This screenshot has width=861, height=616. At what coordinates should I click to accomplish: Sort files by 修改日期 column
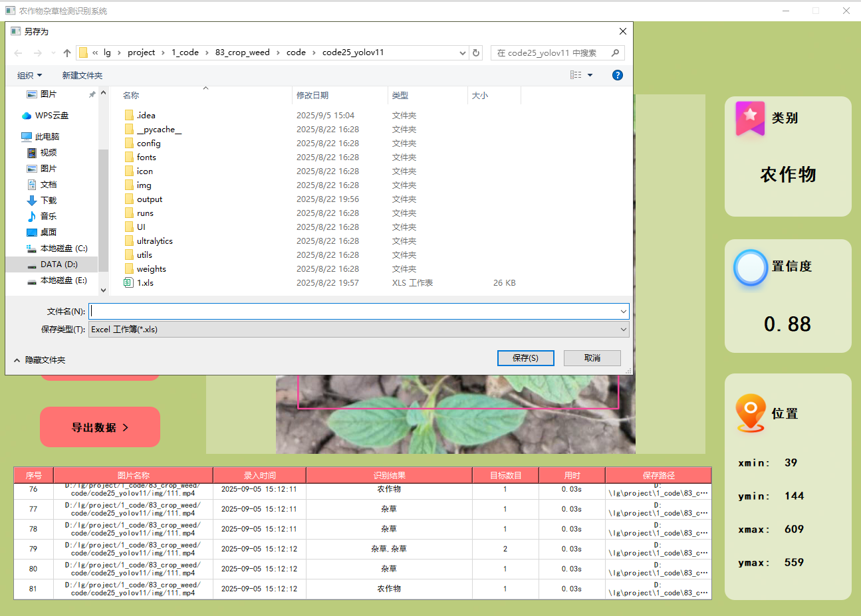coord(340,96)
